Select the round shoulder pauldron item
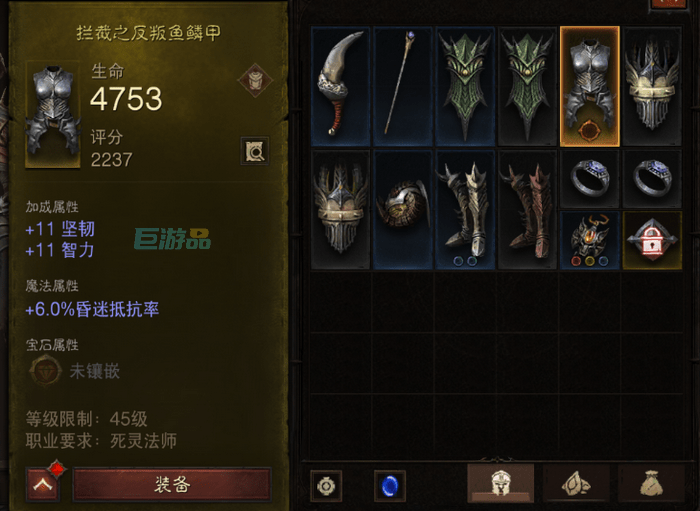 click(x=403, y=210)
